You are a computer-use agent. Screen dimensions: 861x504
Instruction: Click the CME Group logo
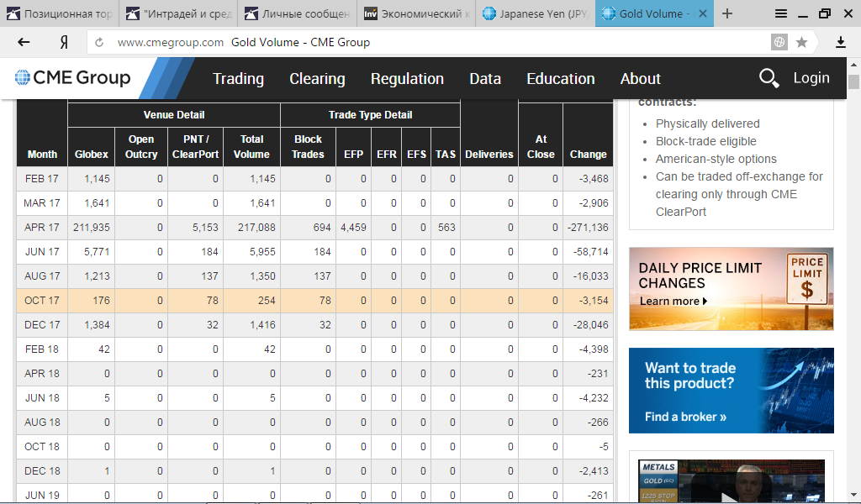point(73,78)
